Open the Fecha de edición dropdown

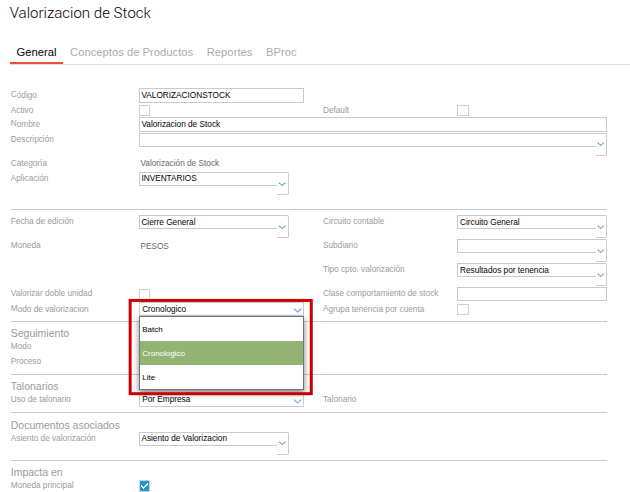coord(282,228)
